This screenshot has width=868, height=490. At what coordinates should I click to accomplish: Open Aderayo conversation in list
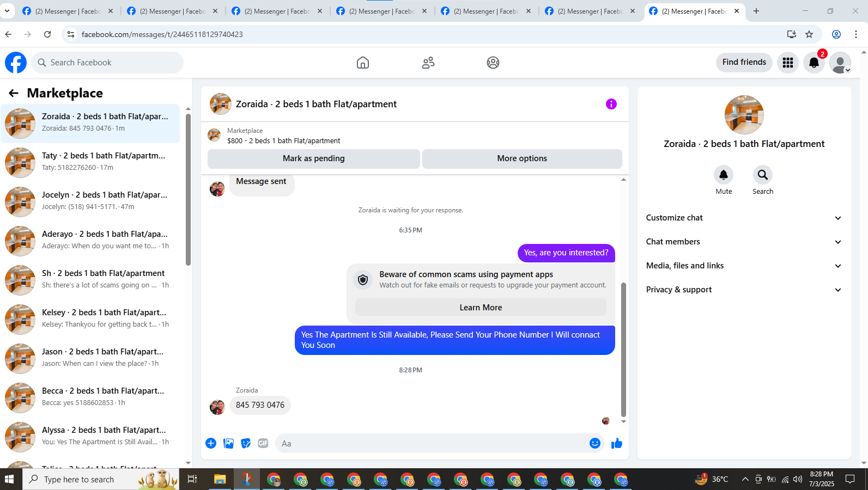pos(90,241)
